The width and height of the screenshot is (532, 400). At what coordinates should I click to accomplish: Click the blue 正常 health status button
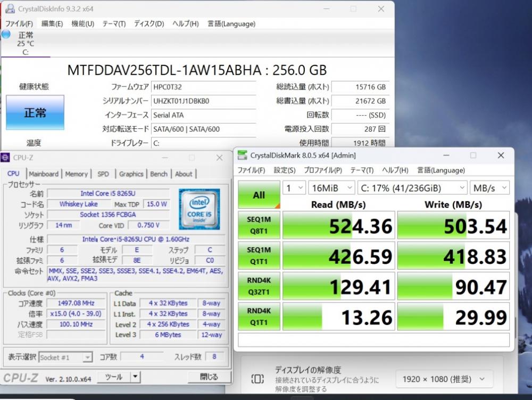pyautogui.click(x=35, y=112)
